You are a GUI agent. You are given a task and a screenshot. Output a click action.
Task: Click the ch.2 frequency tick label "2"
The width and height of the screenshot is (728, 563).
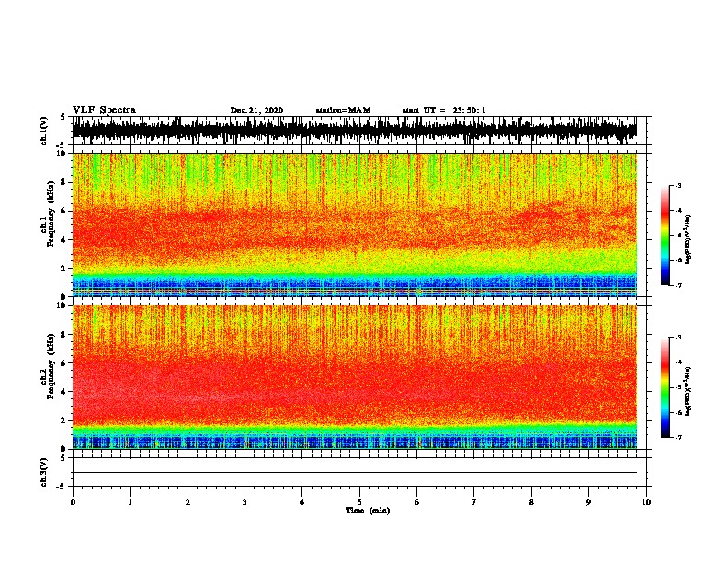pos(63,420)
